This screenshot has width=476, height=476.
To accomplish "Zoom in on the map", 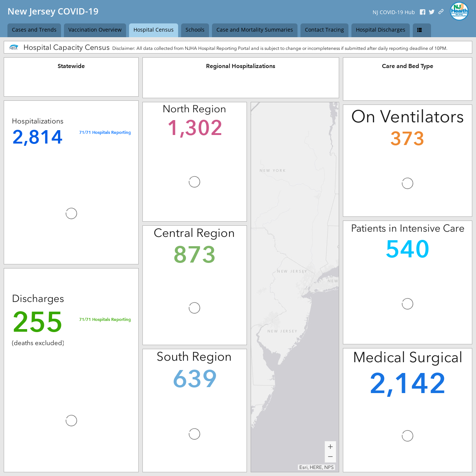I will pos(330,447).
